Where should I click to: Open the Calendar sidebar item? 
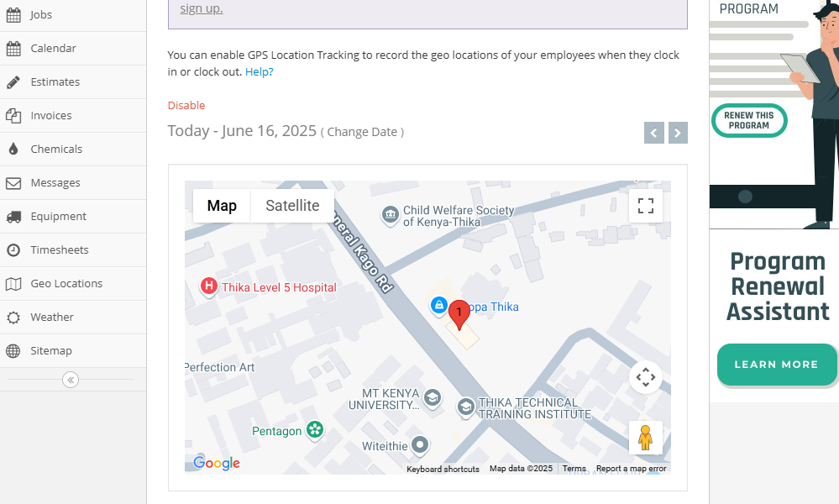pyautogui.click(x=73, y=49)
